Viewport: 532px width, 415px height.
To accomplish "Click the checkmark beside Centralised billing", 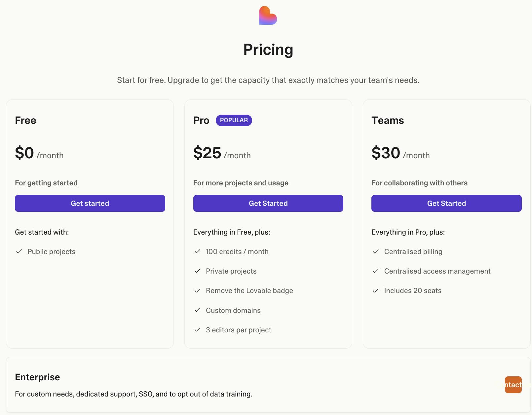I will [375, 251].
